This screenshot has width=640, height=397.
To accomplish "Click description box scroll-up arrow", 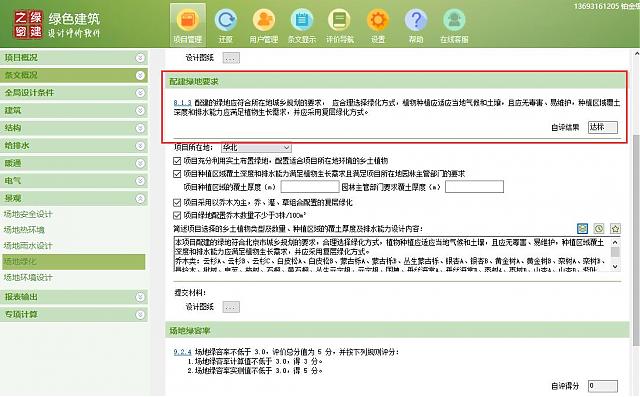I will point(616,242).
